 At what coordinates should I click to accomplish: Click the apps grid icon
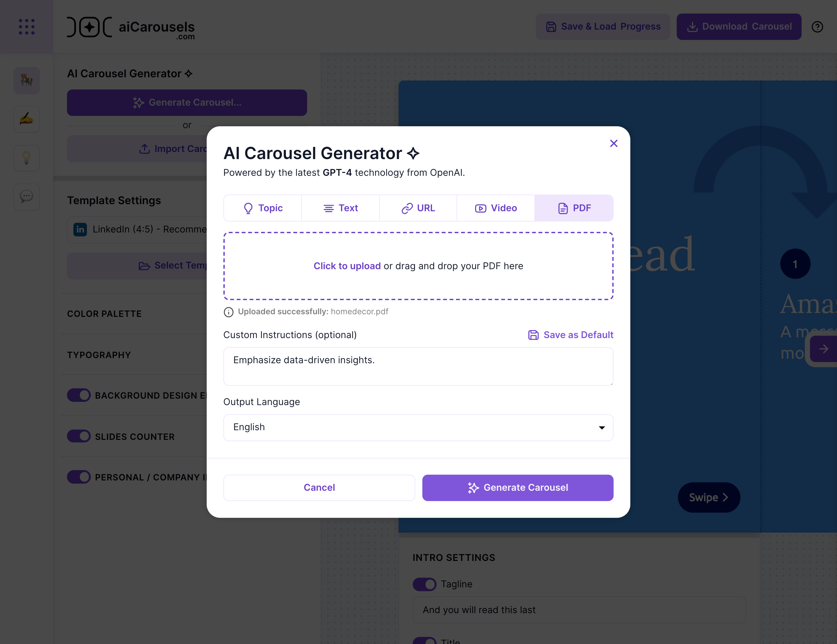click(26, 26)
